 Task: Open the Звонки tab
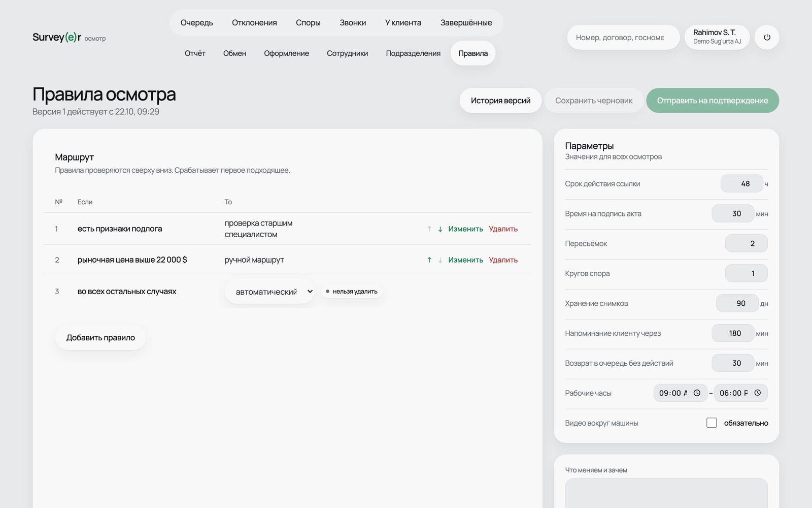(x=353, y=23)
